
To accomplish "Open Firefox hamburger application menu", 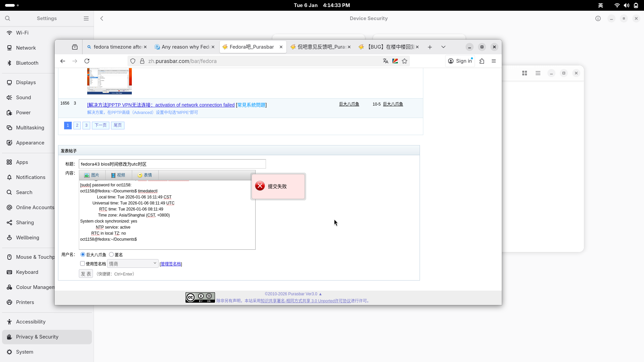I will pyautogui.click(x=494, y=61).
